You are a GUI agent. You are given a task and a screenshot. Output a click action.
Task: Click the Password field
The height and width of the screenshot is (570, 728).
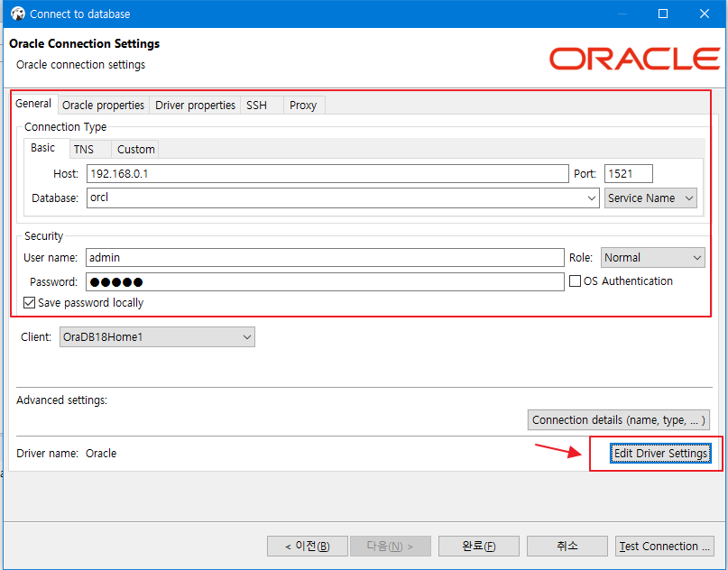[x=325, y=281]
